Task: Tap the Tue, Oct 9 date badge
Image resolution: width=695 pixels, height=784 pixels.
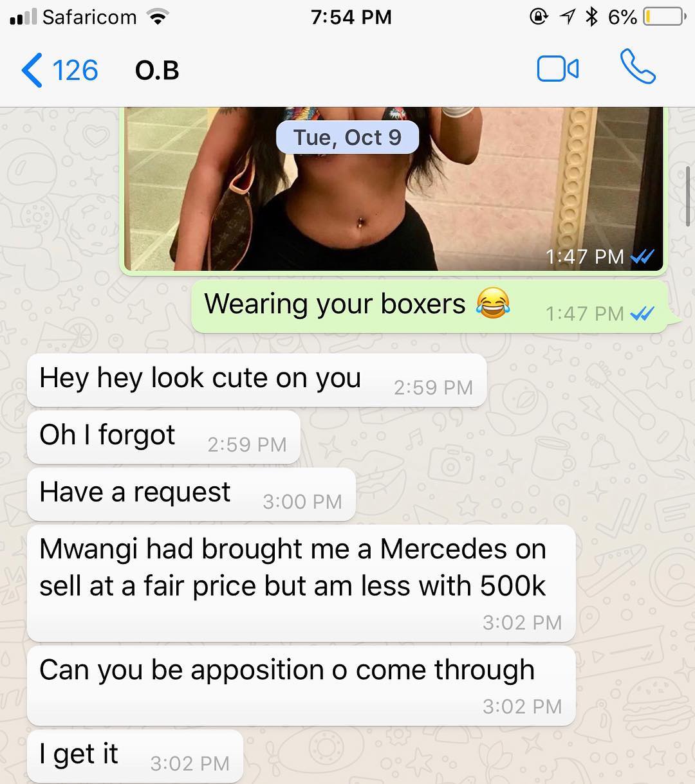Action: tap(347, 137)
